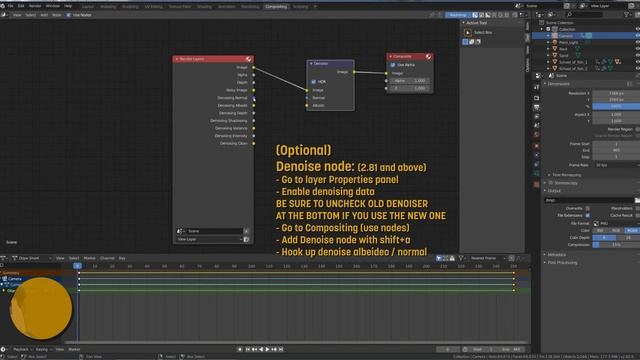Click the Denoise node Normal input socket
640x360 pixels.
(307, 98)
